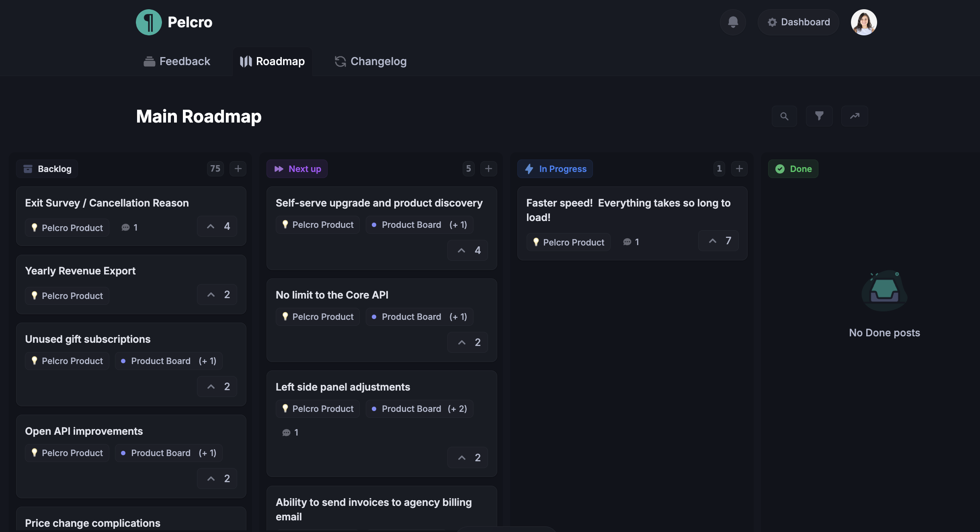This screenshot has width=980, height=532.
Task: Click Pelcro Product tag on Faster speed card
Action: point(568,242)
